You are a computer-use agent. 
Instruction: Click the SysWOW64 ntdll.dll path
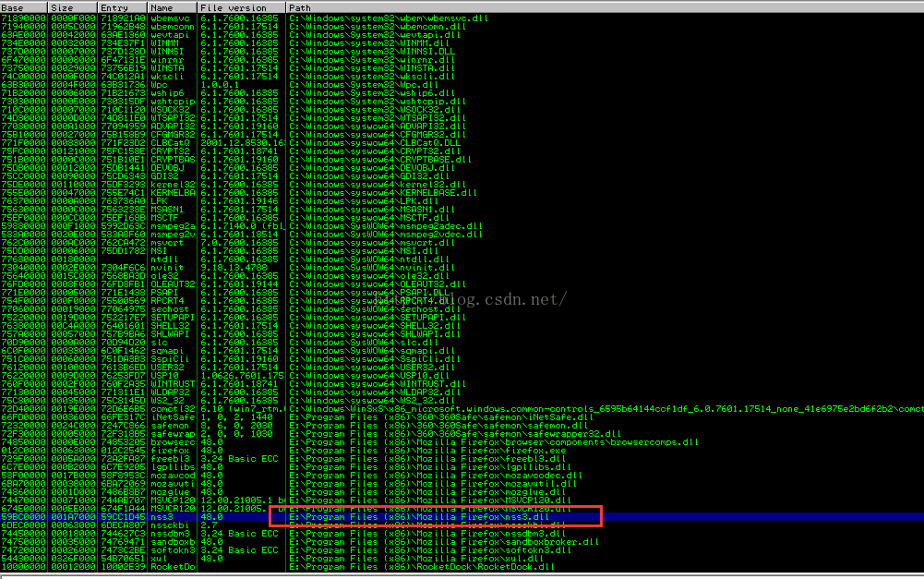click(369, 259)
